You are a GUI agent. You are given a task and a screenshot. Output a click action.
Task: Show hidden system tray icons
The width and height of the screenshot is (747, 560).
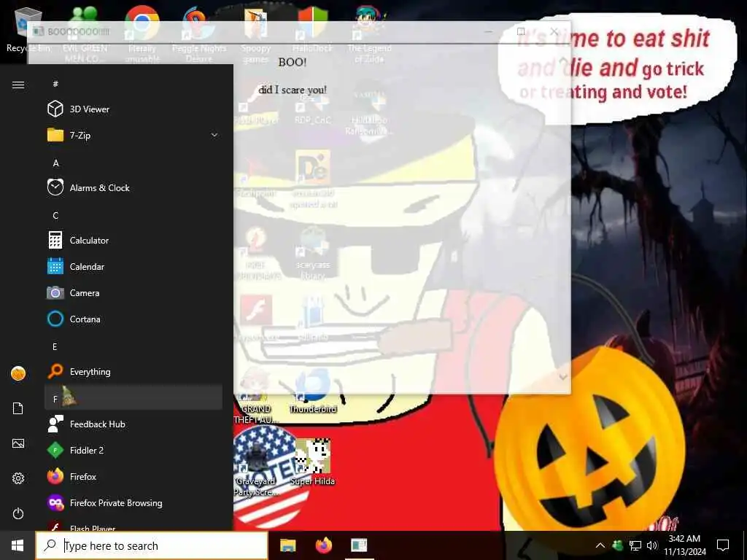coord(600,545)
